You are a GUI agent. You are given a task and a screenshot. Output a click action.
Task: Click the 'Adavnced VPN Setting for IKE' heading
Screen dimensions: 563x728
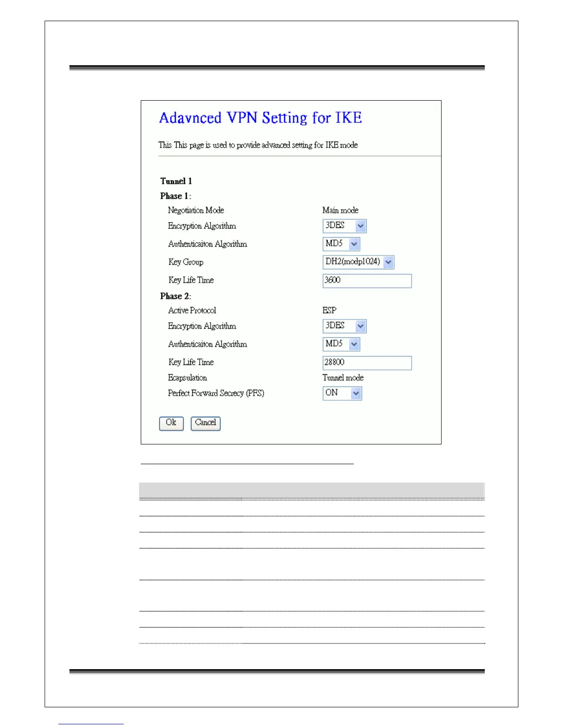point(260,118)
